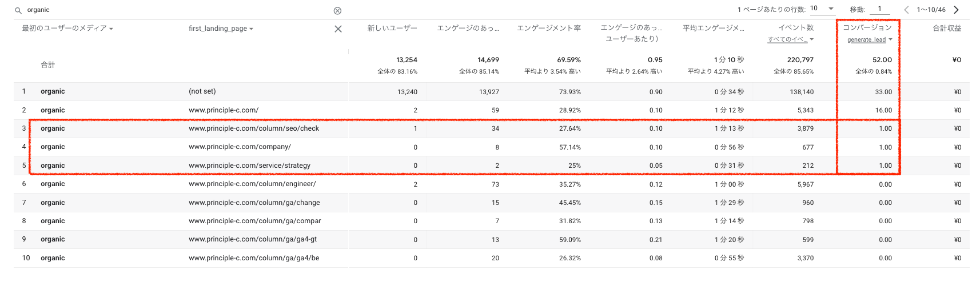
Task: Sort by the エンゲージメント率 column header
Action: [x=549, y=28]
